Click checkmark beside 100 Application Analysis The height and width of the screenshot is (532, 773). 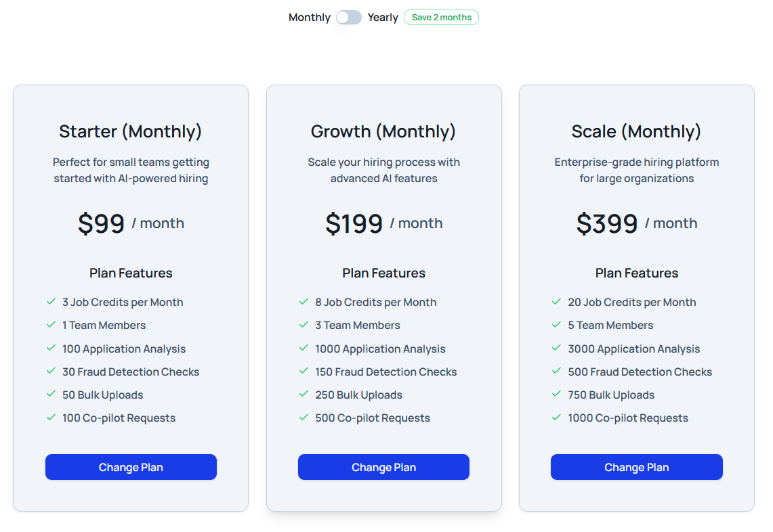coord(51,349)
